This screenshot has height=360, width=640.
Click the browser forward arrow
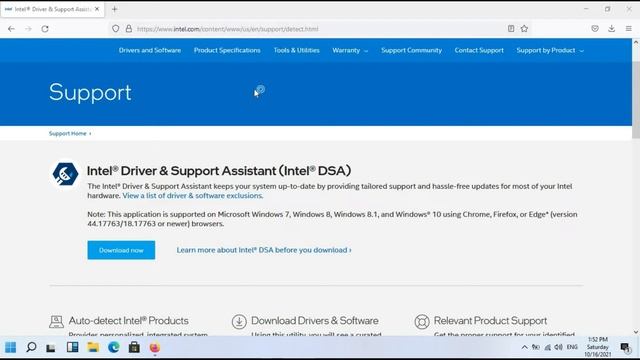click(x=28, y=29)
